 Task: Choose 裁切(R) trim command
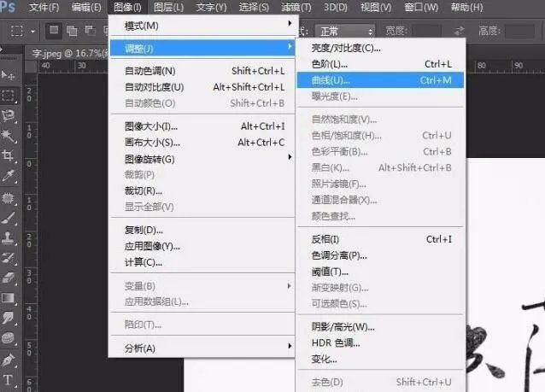tap(202, 190)
